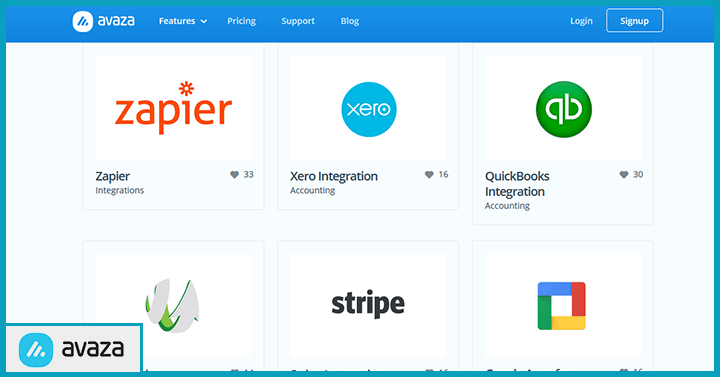Go to the Support page
720x377 pixels.
pyautogui.click(x=298, y=21)
